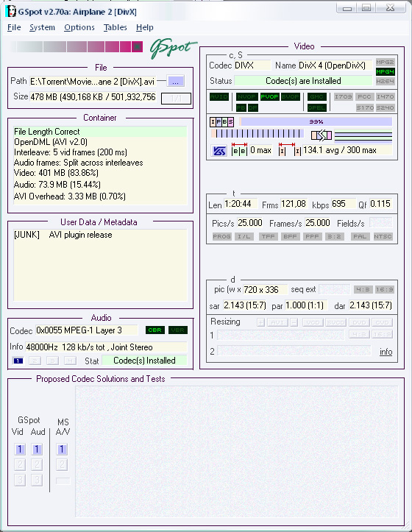Click the highlighted PVOP indicator
Screen dimensions: 412x532
coord(269,96)
